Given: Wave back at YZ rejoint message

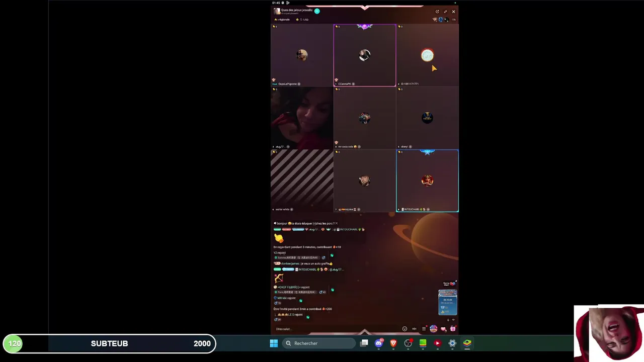Looking at the screenshot, I should [x=332, y=255].
